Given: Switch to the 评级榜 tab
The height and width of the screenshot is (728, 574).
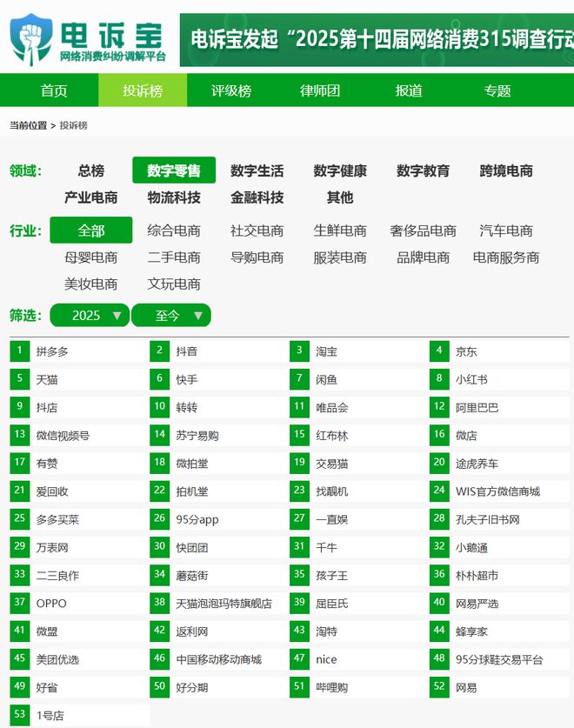Looking at the screenshot, I should (231, 90).
